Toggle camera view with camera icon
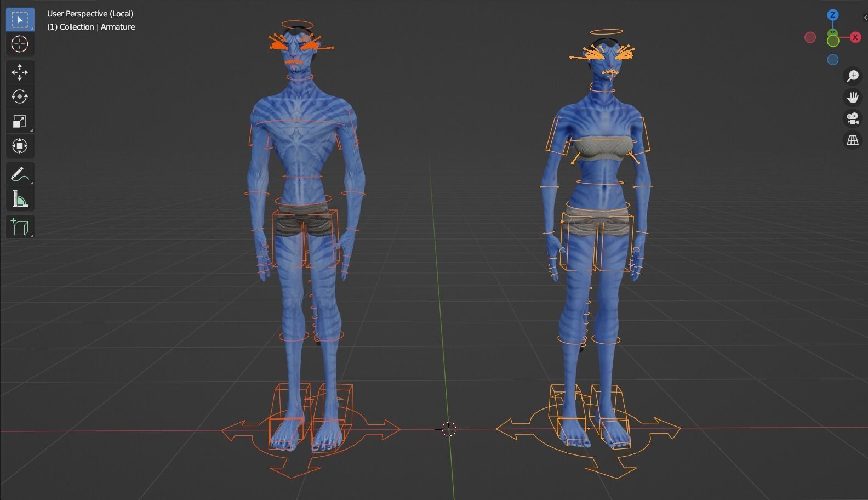 853,118
